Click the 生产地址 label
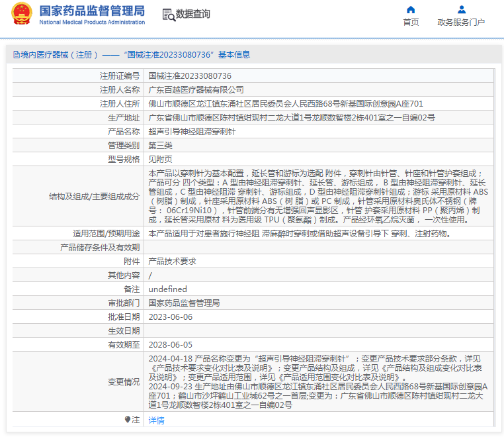The image size is (504, 441). 124,117
